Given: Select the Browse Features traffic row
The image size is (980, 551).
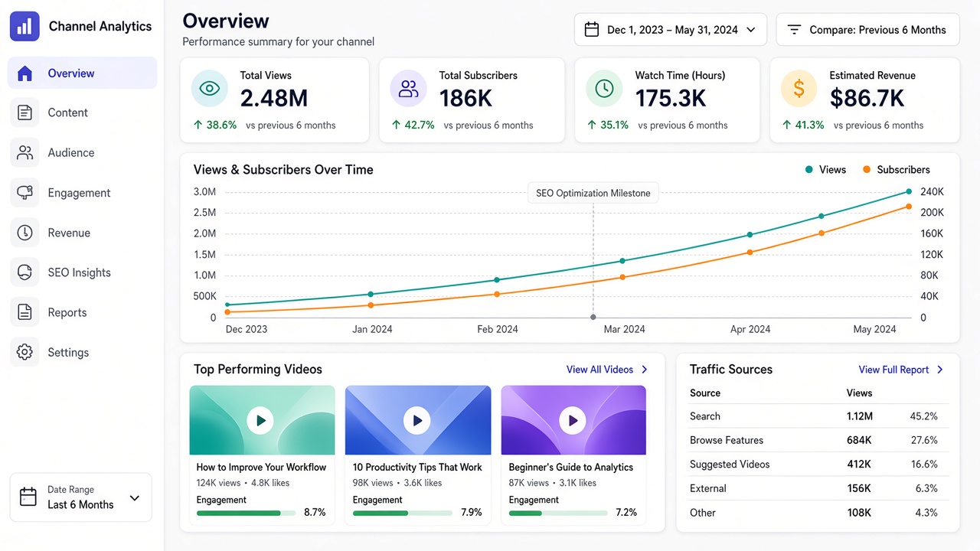Looking at the screenshot, I should (818, 440).
